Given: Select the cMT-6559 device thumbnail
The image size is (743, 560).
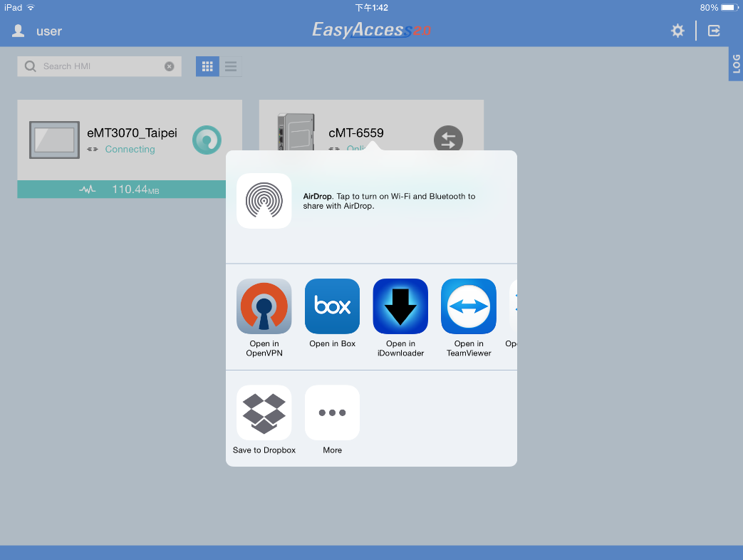Looking at the screenshot, I should (296, 132).
